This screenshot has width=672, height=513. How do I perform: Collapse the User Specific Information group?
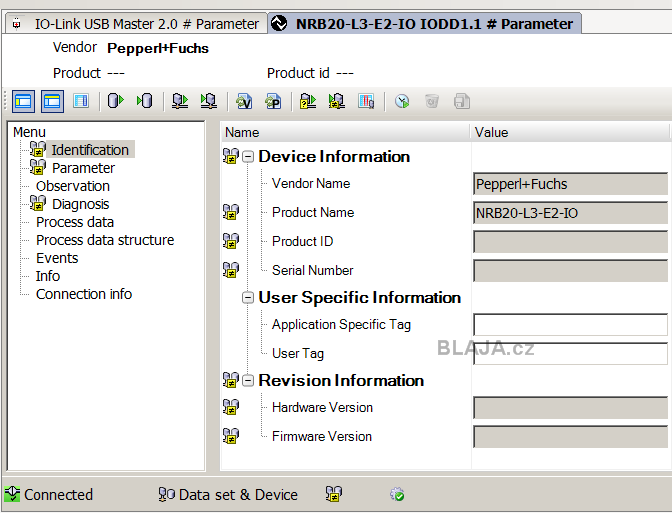pyautogui.click(x=248, y=297)
